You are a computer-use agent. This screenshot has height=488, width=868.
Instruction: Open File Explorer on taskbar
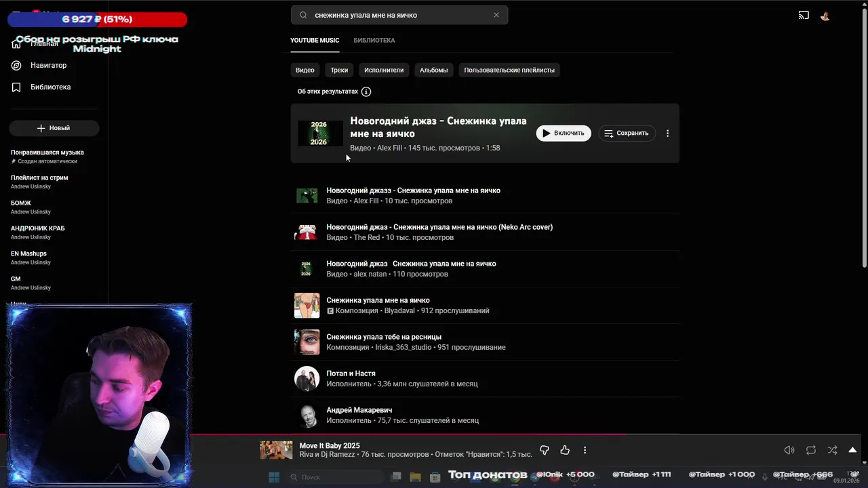pos(416,477)
